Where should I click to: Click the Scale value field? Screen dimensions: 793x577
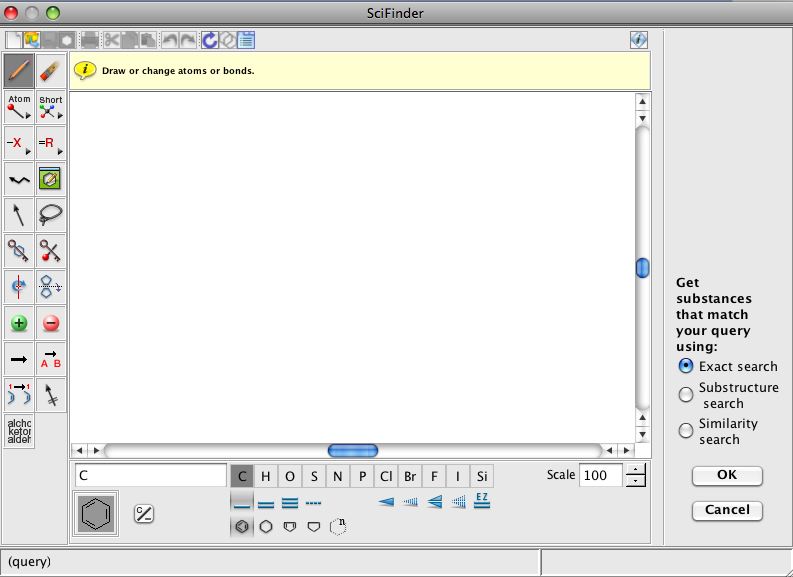600,475
